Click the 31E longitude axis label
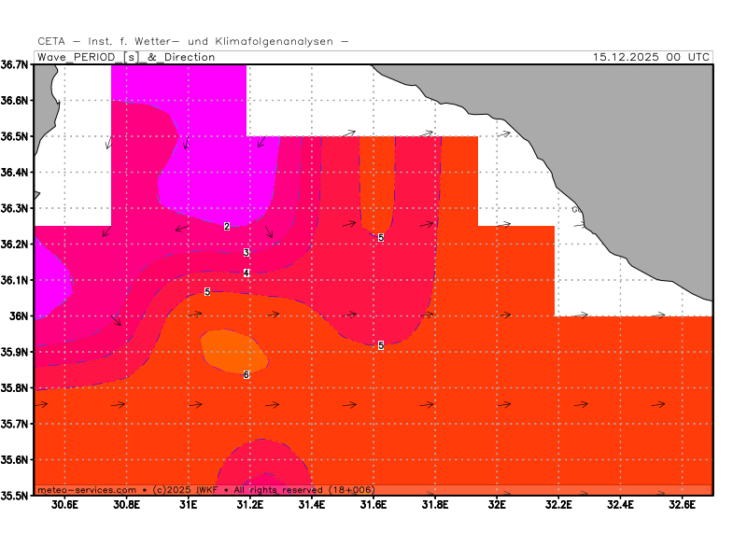The height and width of the screenshot is (560, 747). [x=188, y=506]
